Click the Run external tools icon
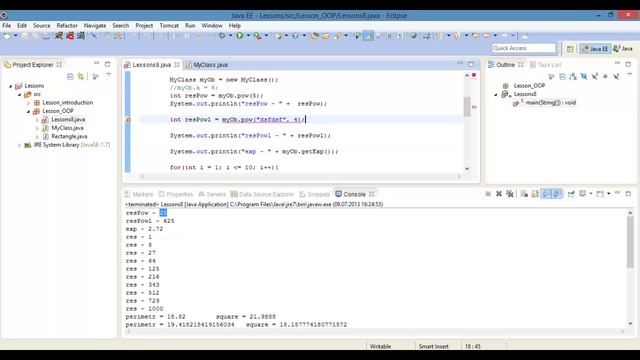The image size is (640, 360). 258,36
